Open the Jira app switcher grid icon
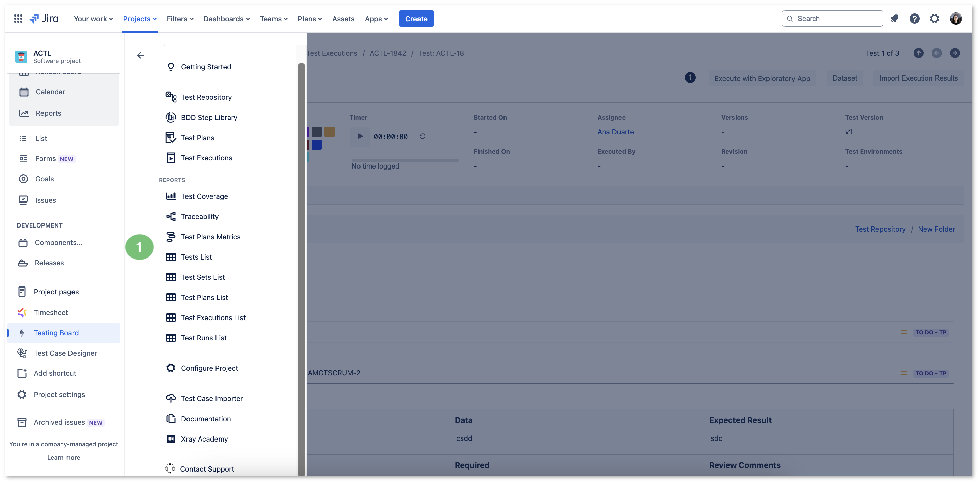Viewport: 980px width, 484px height. [18, 19]
